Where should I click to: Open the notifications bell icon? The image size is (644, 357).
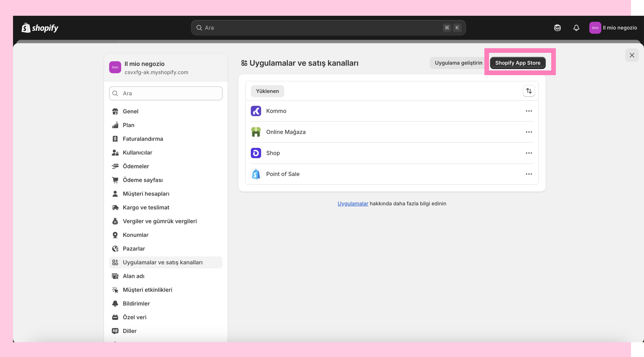click(x=576, y=28)
